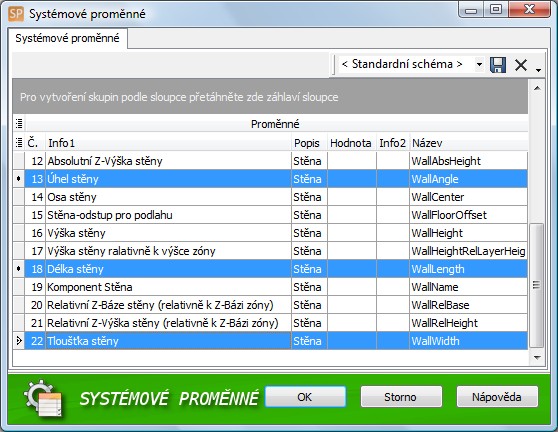Viewport: 558px width, 432px height.
Task: Click the current row indicator for Tloušťka stěny
Action: 19,341
